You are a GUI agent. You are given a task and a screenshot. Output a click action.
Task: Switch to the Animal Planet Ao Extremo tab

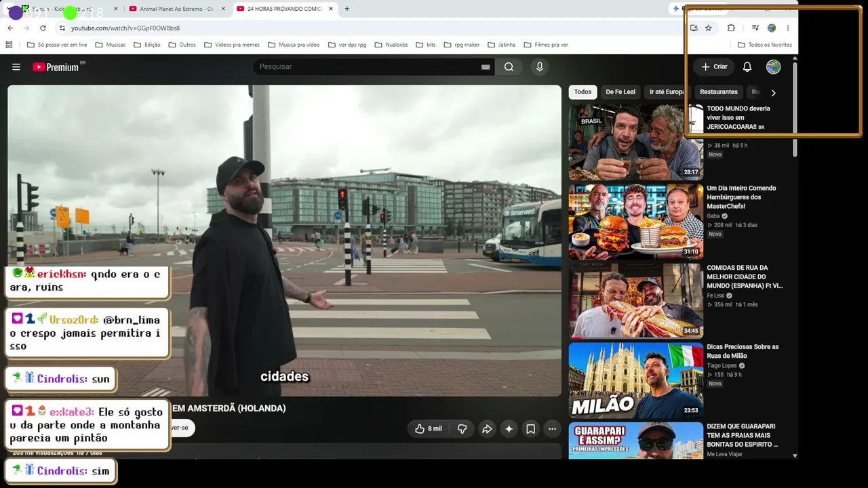(x=176, y=9)
